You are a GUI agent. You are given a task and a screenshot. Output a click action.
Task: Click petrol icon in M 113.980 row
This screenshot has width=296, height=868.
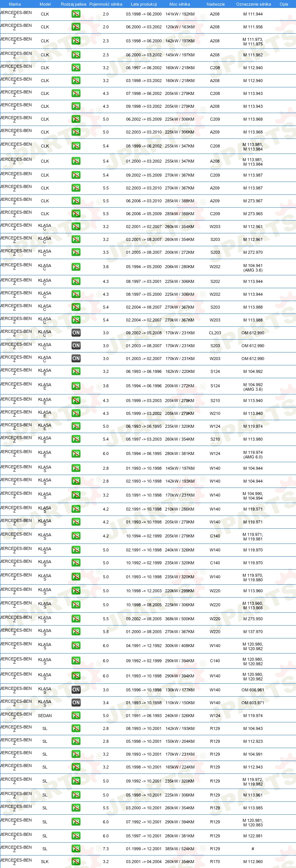tap(76, 439)
